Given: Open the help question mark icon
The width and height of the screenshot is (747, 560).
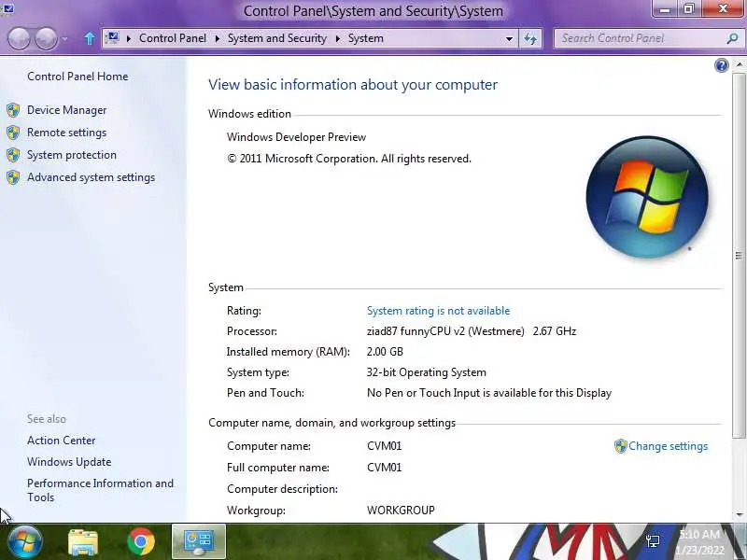Looking at the screenshot, I should [x=721, y=65].
